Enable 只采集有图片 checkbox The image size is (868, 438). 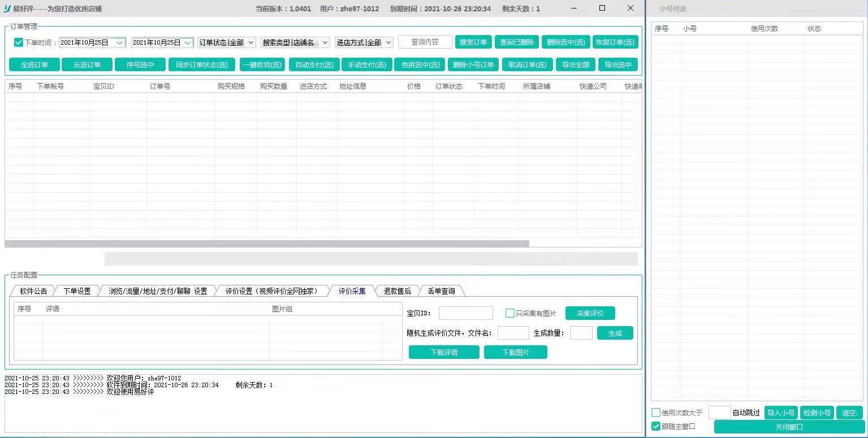coord(510,313)
